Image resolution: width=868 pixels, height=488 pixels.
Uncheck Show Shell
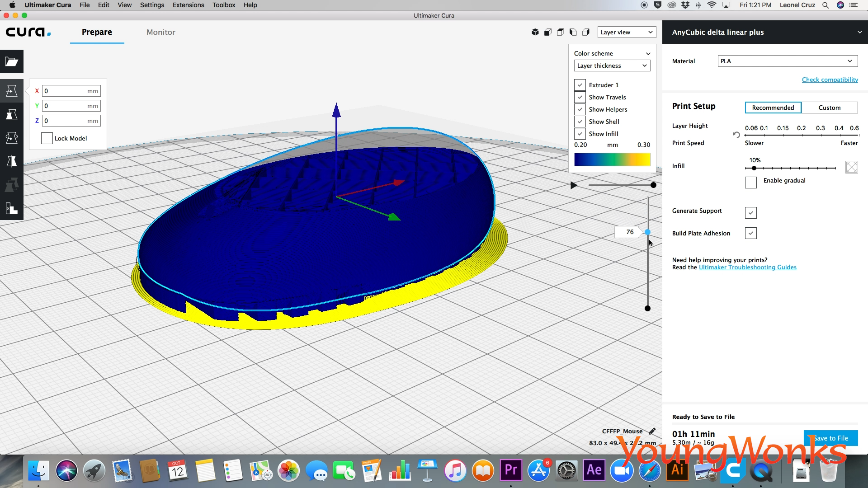[x=580, y=122]
